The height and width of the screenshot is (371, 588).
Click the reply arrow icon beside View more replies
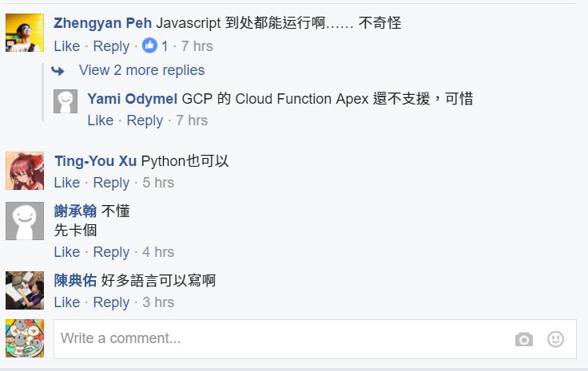(x=58, y=70)
